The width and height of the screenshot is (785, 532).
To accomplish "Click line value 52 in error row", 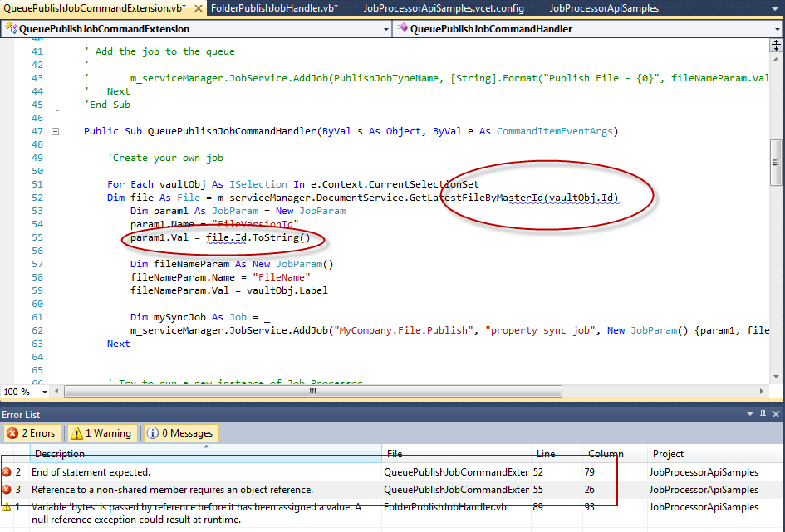I will pos(537,472).
